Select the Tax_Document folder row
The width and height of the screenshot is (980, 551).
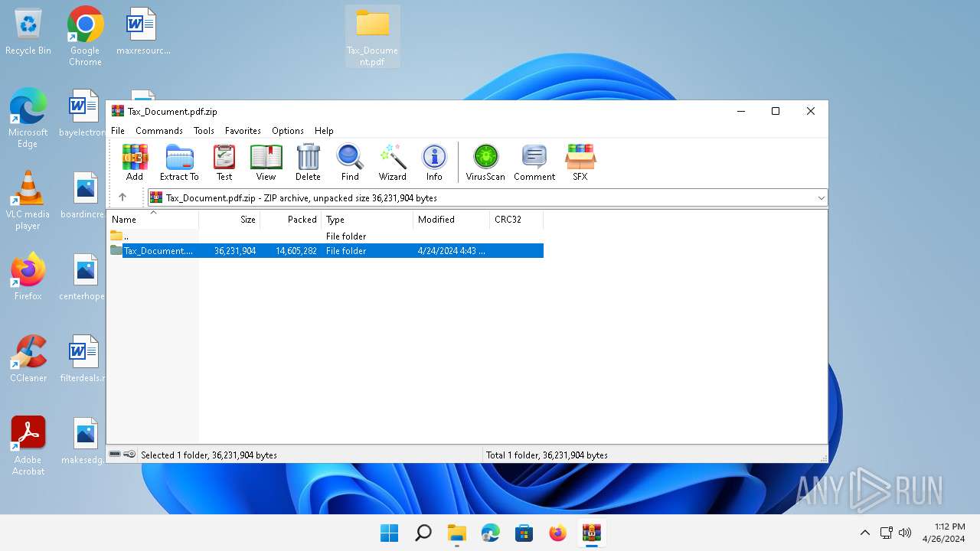pyautogui.click(x=325, y=251)
